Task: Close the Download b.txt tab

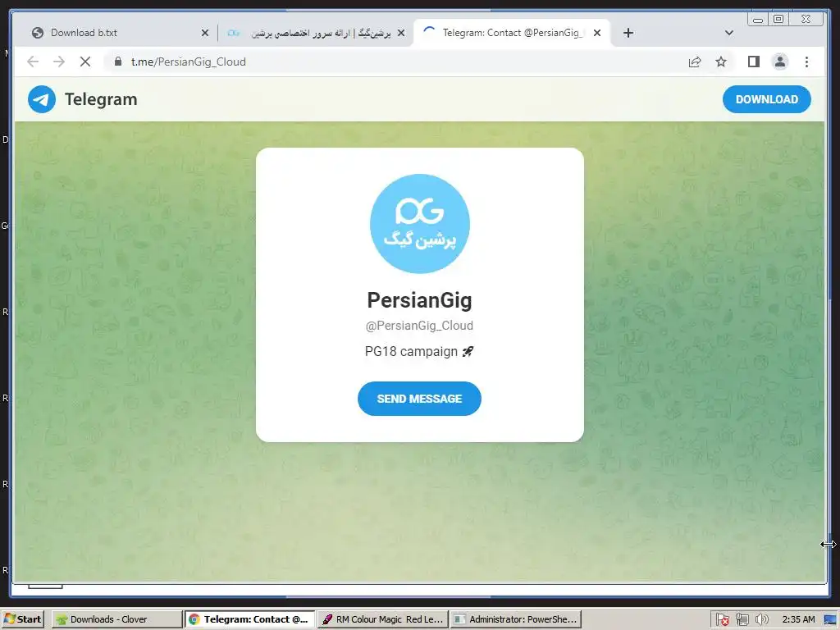Action: (204, 33)
